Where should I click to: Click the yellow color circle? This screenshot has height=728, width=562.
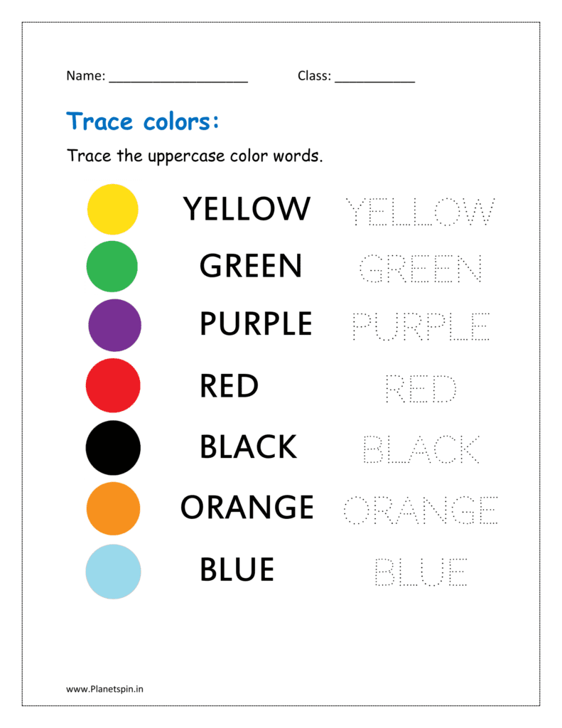(x=112, y=209)
